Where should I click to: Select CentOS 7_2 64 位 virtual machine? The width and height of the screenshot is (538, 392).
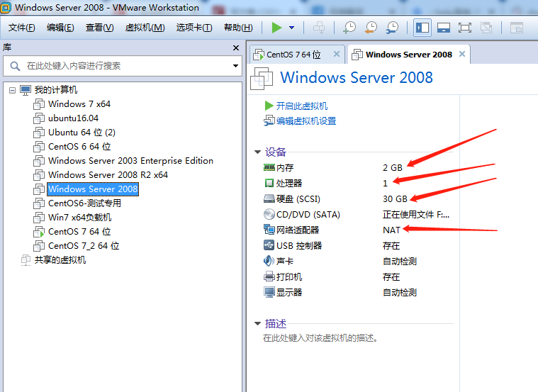84,246
